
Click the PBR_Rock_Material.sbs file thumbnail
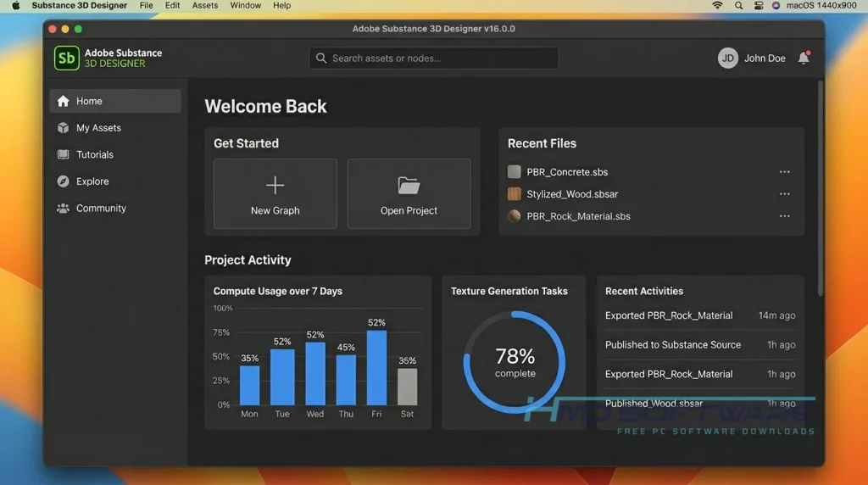(x=515, y=216)
